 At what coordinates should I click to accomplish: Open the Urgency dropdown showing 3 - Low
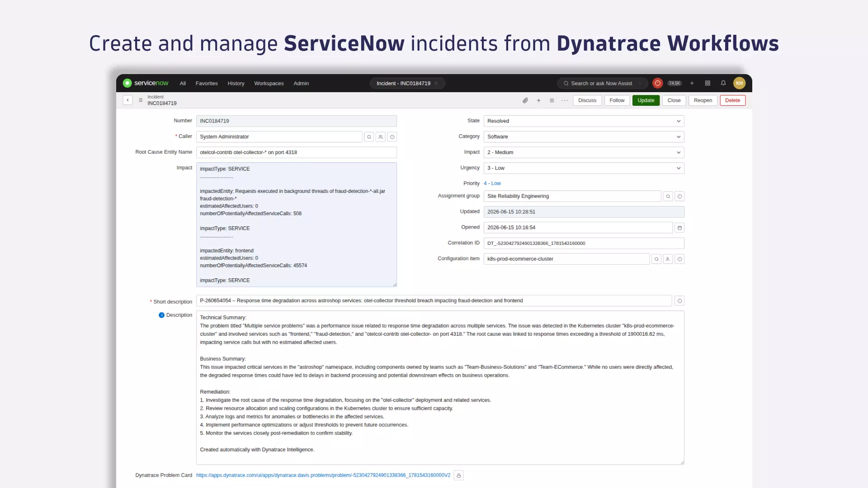pyautogui.click(x=584, y=168)
